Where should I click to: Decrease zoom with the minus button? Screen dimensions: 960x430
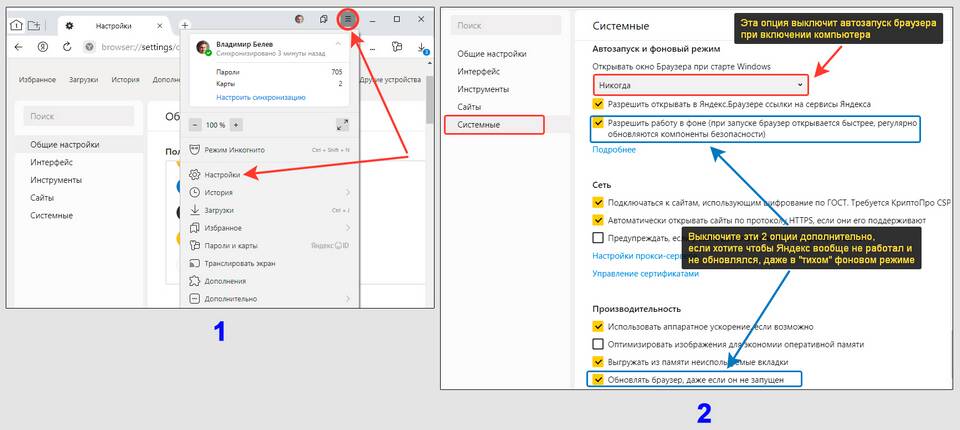click(x=195, y=125)
